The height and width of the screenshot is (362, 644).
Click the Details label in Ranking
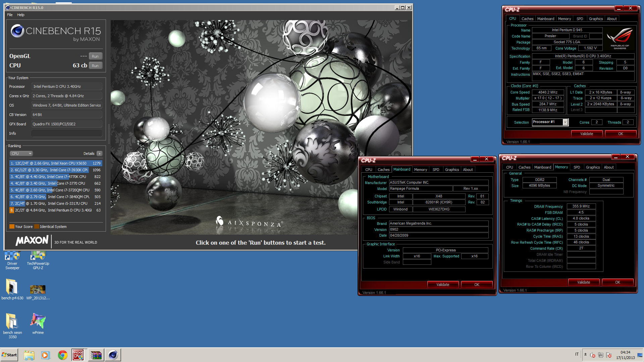tap(89, 154)
